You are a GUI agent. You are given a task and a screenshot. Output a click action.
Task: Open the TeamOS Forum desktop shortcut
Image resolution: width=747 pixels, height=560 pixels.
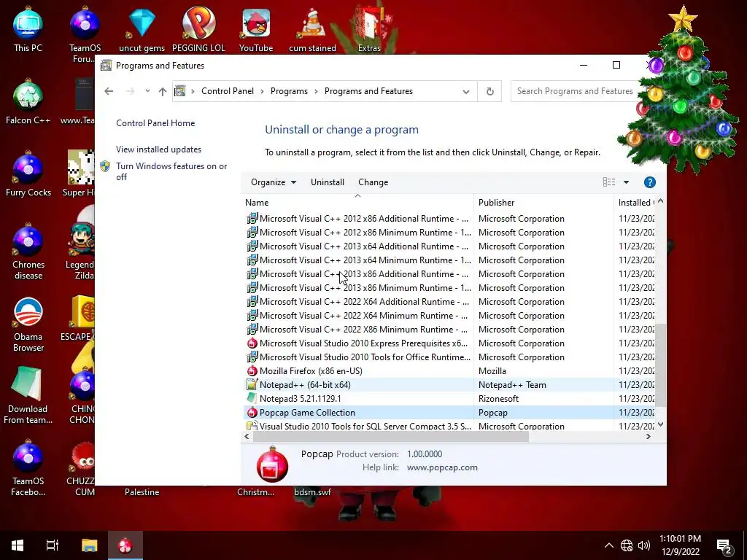click(x=85, y=36)
